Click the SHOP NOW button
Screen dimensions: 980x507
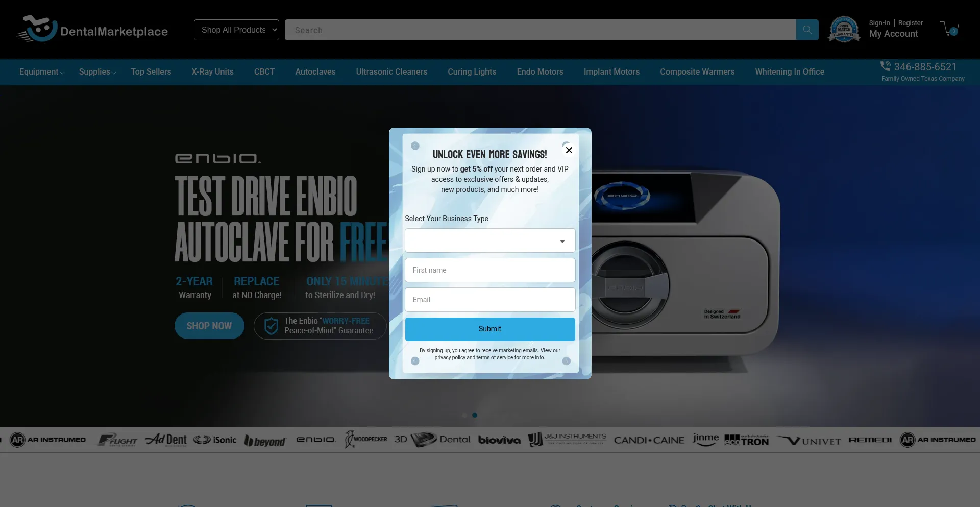pyautogui.click(x=209, y=326)
